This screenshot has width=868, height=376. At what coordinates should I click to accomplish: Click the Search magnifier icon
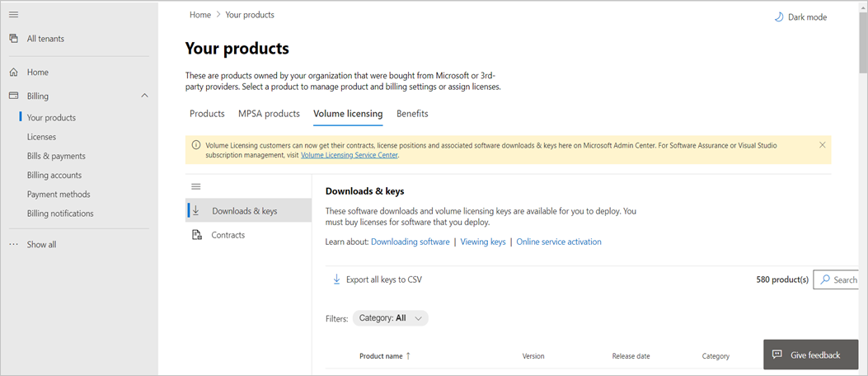tap(825, 280)
